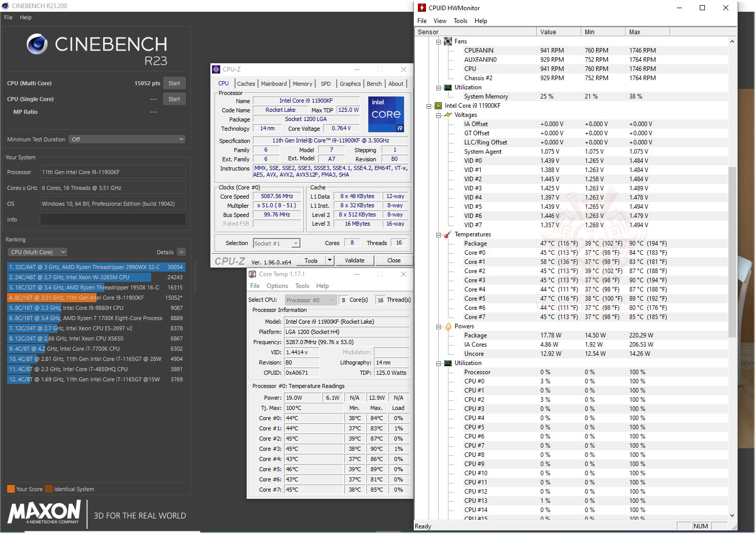Start the CPU (Single Core) test

174,99
